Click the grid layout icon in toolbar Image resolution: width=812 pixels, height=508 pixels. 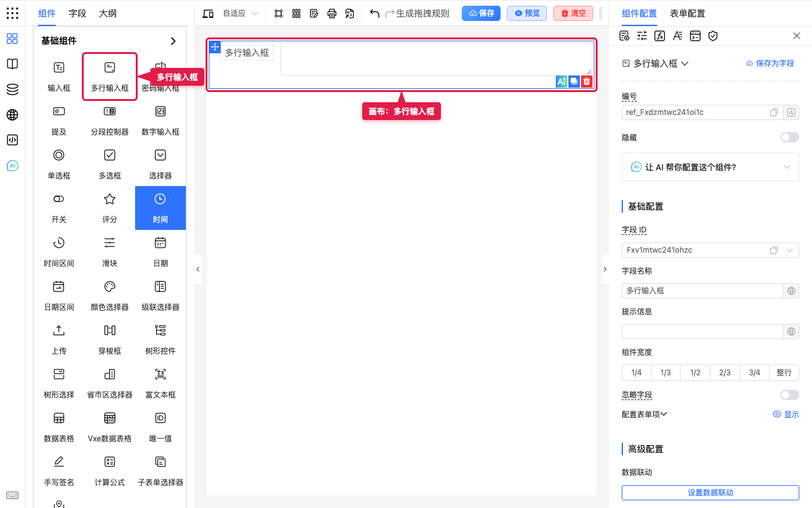coord(296,13)
